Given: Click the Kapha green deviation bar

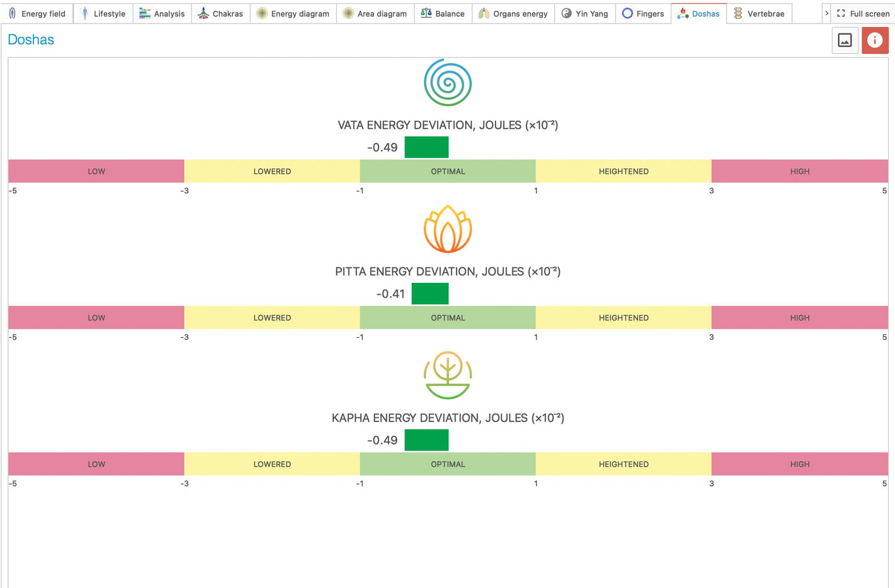Looking at the screenshot, I should (426, 440).
